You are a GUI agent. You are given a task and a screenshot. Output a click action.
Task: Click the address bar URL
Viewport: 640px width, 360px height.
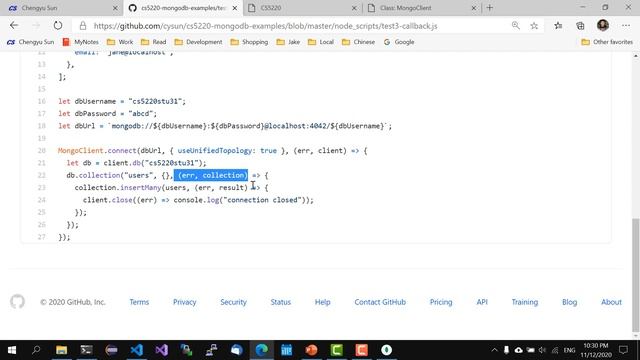[265, 26]
